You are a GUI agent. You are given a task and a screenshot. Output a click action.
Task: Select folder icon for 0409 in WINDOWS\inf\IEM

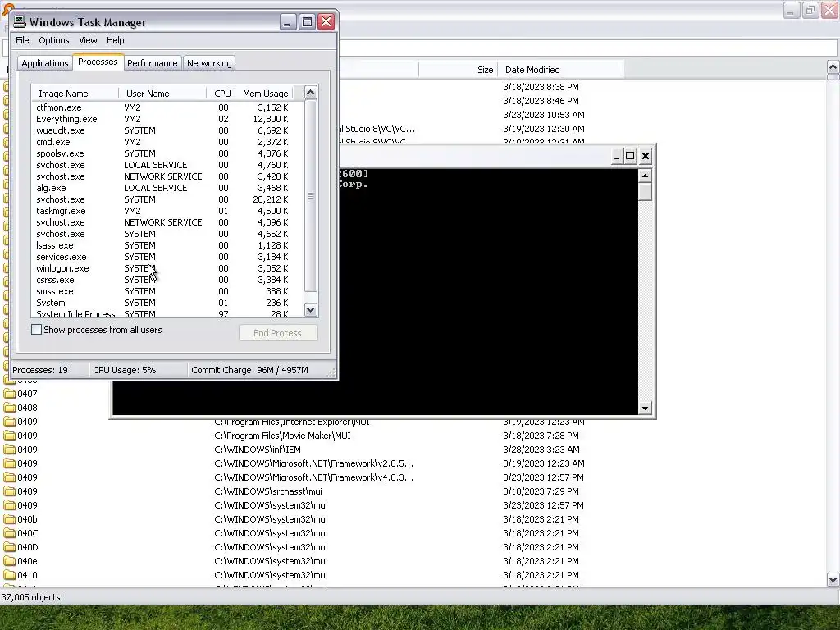coord(10,450)
